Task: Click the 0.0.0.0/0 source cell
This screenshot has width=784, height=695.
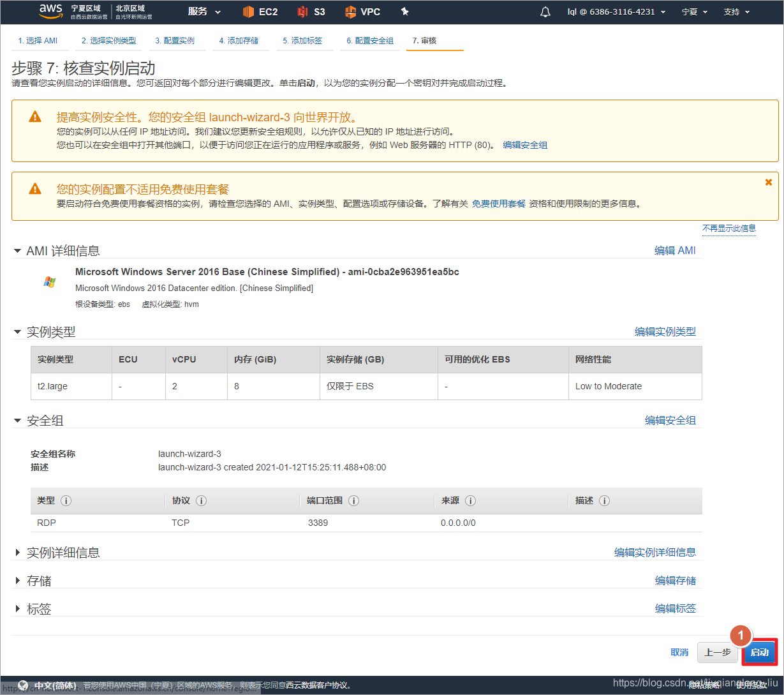Action: pyautogui.click(x=458, y=523)
